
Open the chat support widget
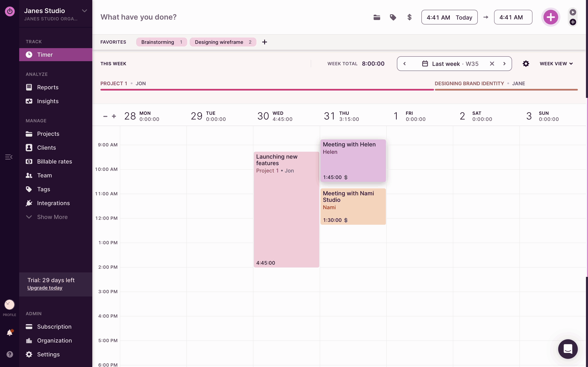coord(568,349)
